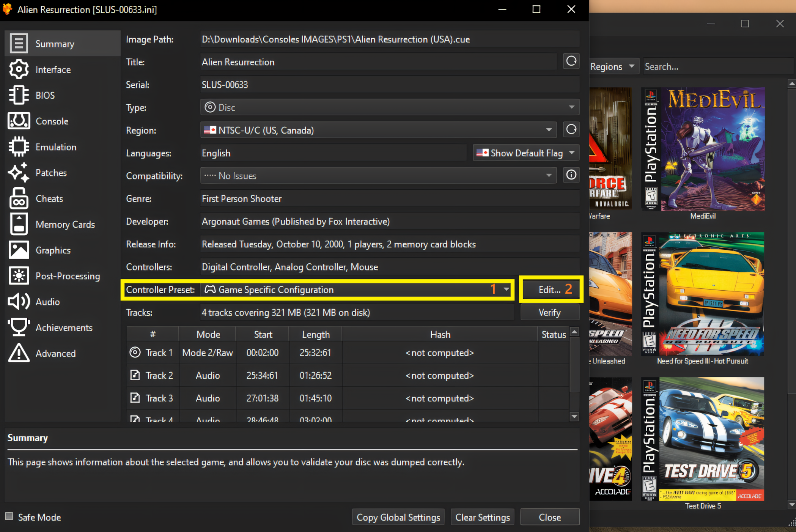Open the Controller Preset dropdown

(357, 290)
